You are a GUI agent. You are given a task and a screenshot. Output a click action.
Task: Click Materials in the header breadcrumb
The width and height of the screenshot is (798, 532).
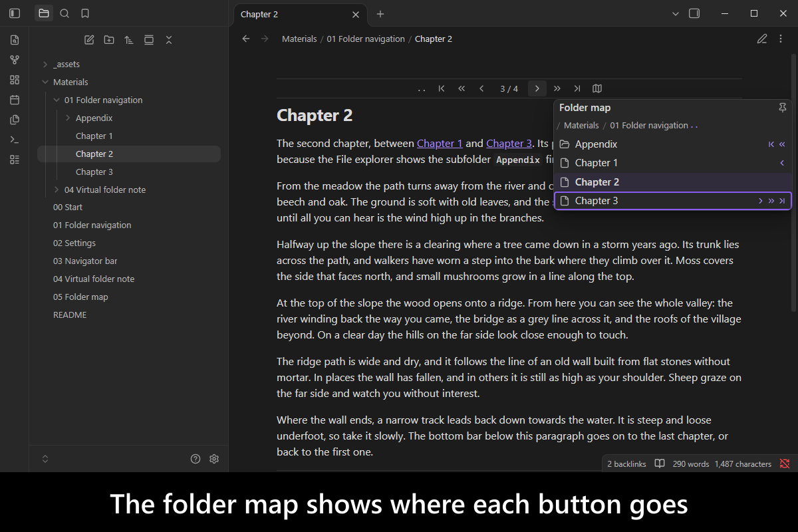pos(299,39)
